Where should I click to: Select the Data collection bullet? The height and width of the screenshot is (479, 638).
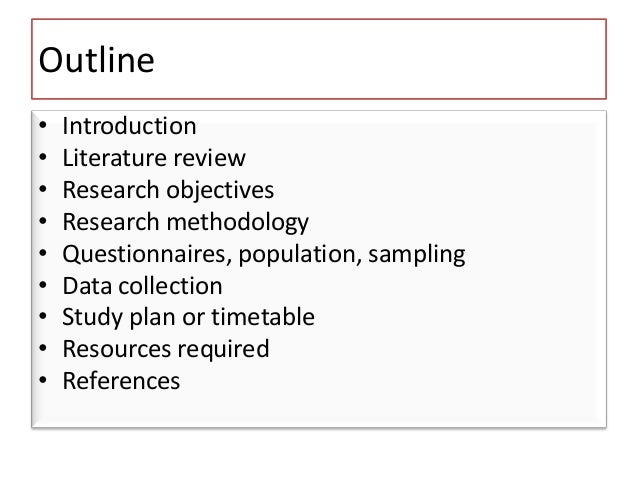click(142, 286)
